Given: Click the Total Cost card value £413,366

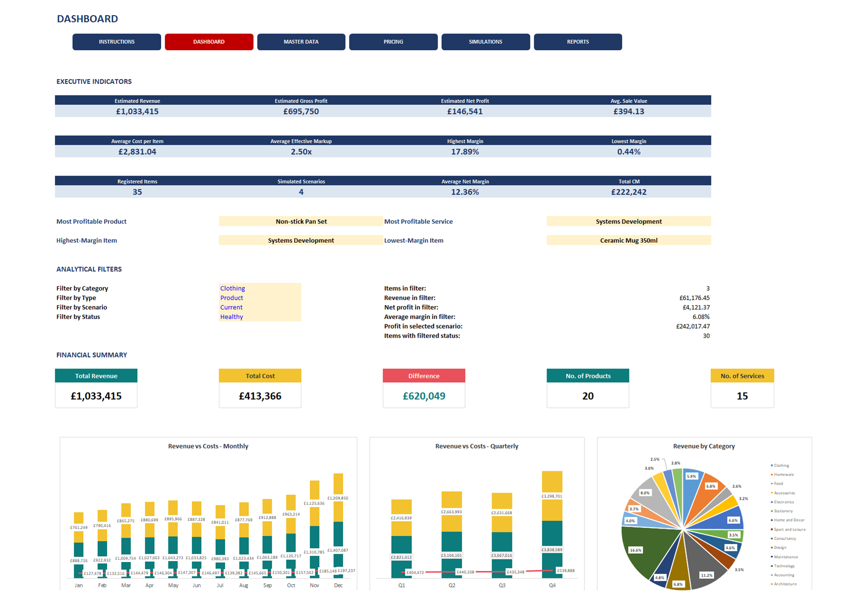Looking at the screenshot, I should pyautogui.click(x=260, y=396).
